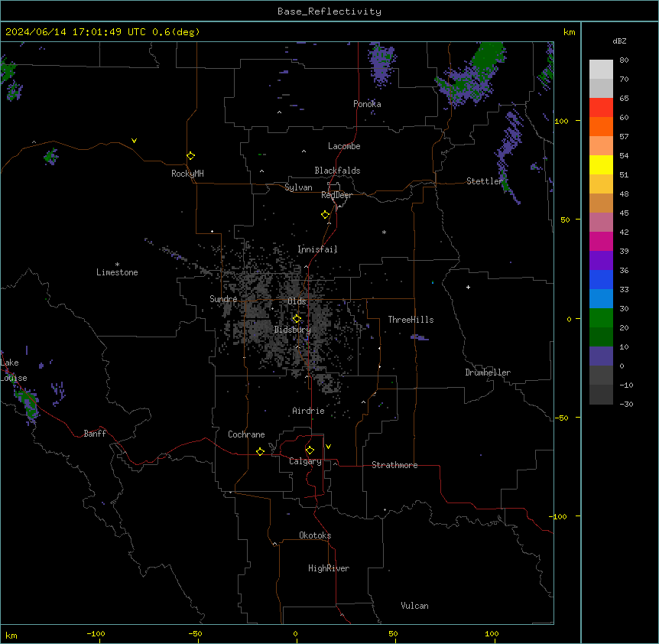659x644 pixels.
Task: Select the yellow diamond marker below Cochrane
Action: click(260, 451)
